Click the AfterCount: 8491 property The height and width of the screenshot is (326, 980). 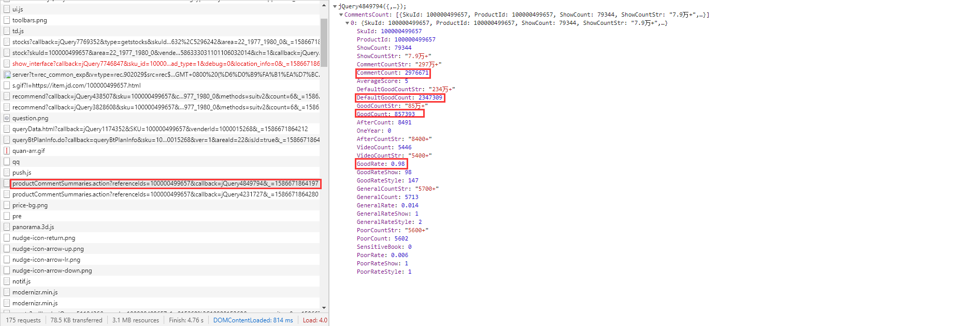[384, 122]
